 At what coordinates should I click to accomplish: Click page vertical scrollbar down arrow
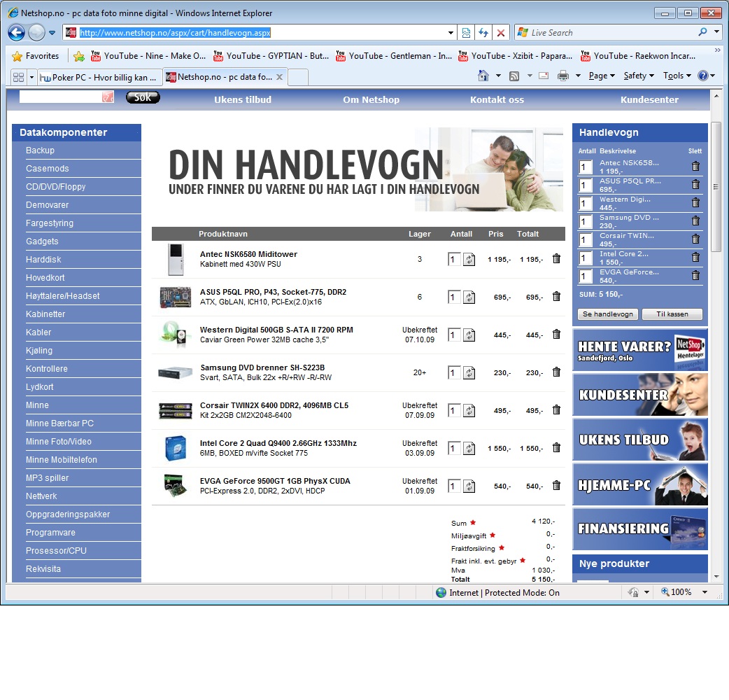click(716, 576)
